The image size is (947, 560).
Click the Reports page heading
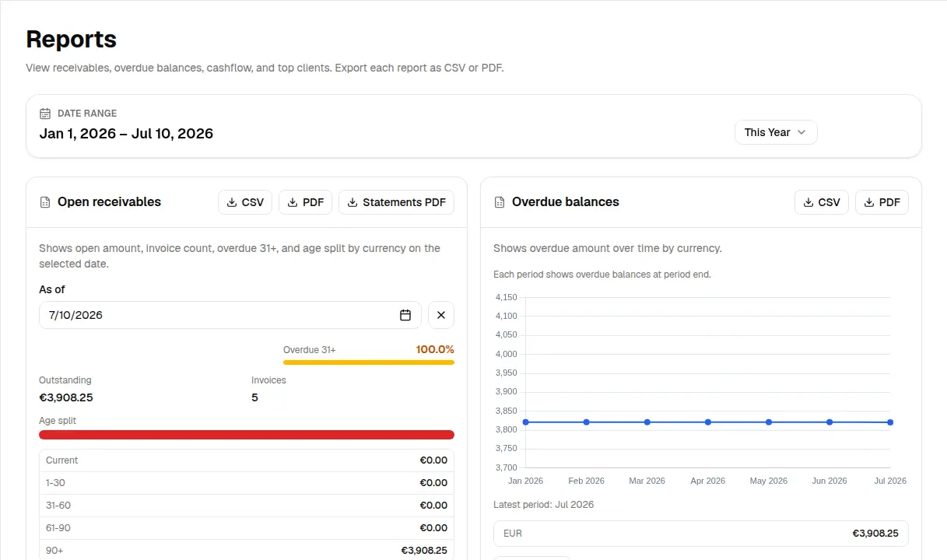(72, 39)
